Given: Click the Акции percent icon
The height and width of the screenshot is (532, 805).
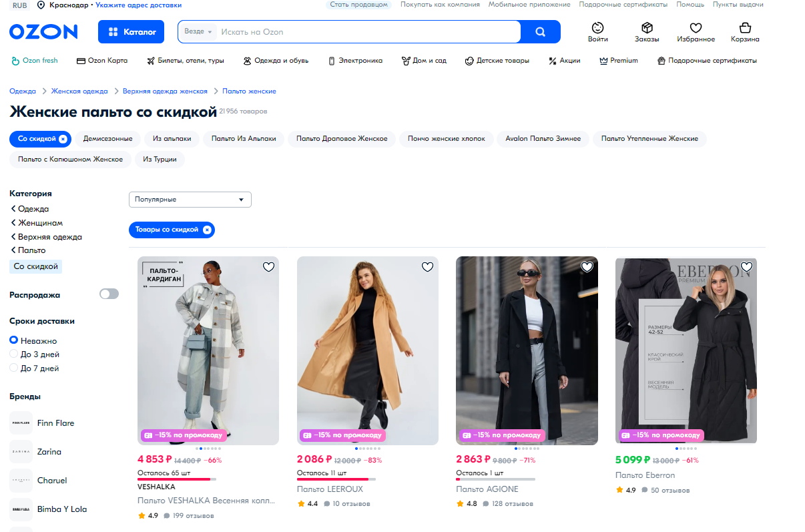Looking at the screenshot, I should pyautogui.click(x=553, y=61).
